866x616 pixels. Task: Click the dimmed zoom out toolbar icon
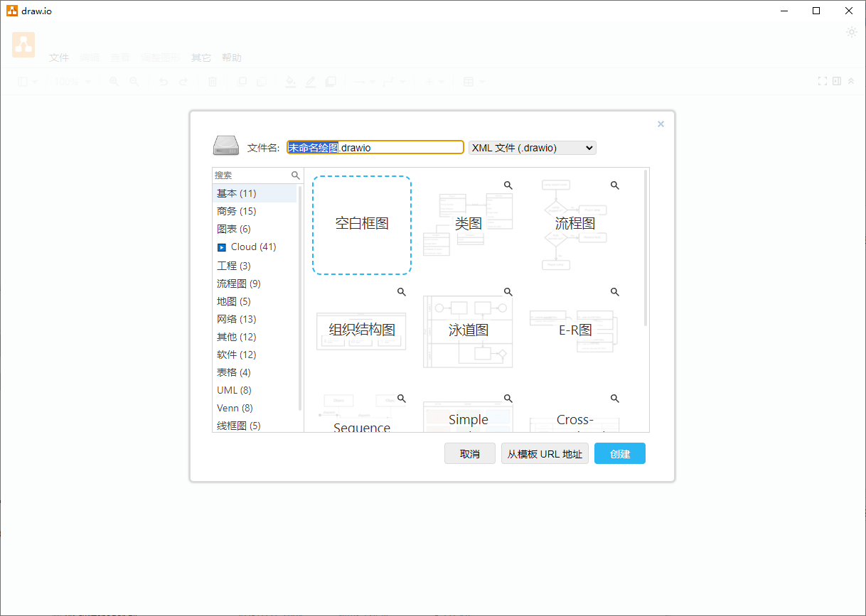tap(134, 82)
